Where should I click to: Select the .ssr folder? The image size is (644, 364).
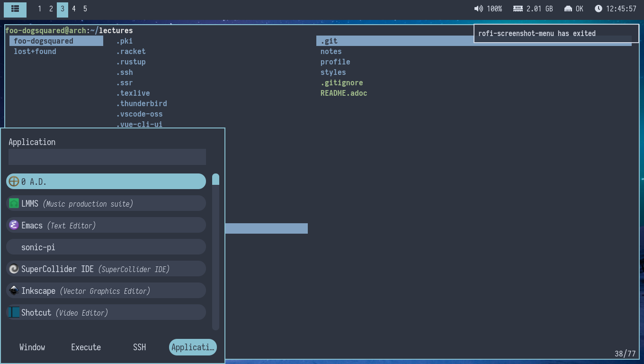[x=124, y=82]
